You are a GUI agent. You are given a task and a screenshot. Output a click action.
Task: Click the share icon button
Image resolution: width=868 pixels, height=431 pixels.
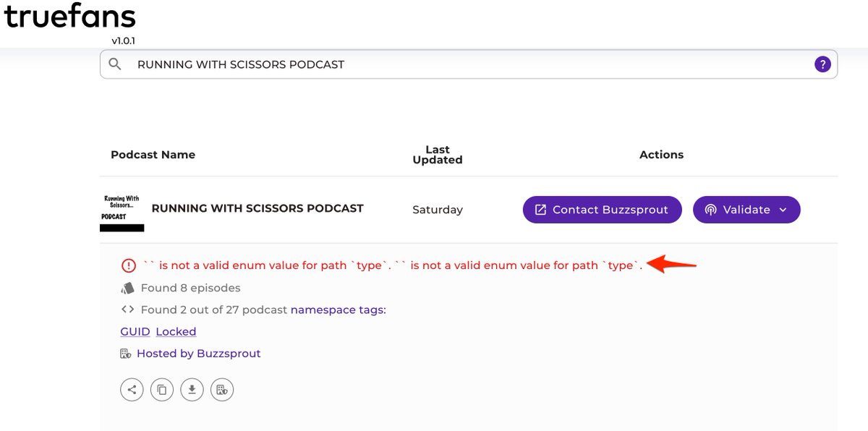click(132, 390)
